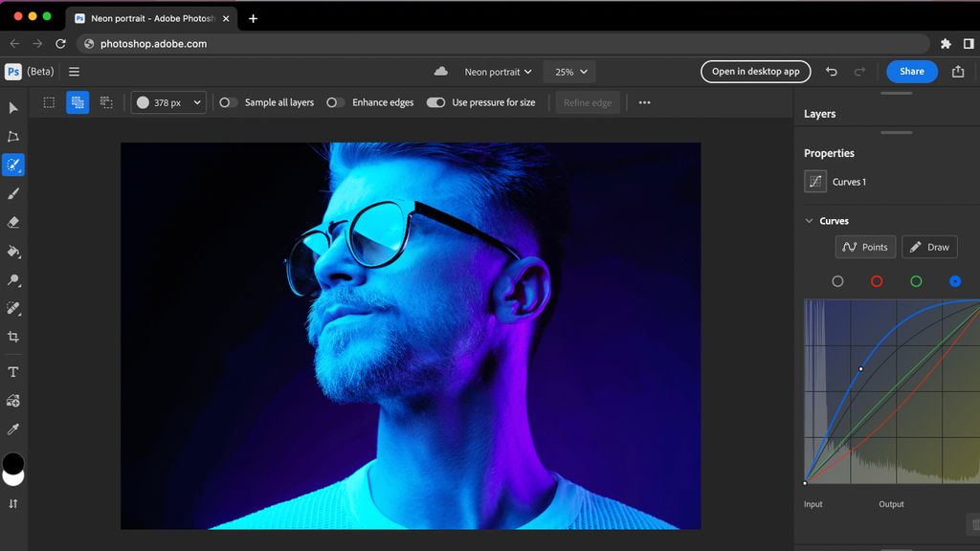Open the hamburger menu
This screenshot has width=980, height=551.
point(74,71)
